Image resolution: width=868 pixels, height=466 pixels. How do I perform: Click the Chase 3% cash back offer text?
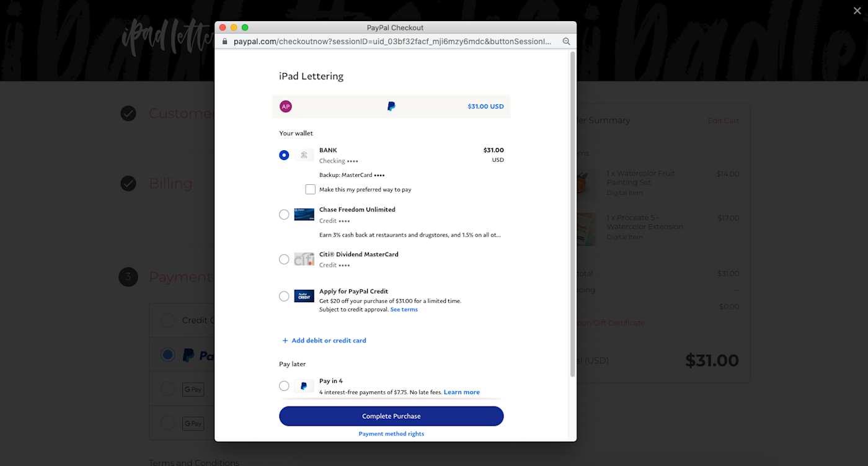point(410,235)
